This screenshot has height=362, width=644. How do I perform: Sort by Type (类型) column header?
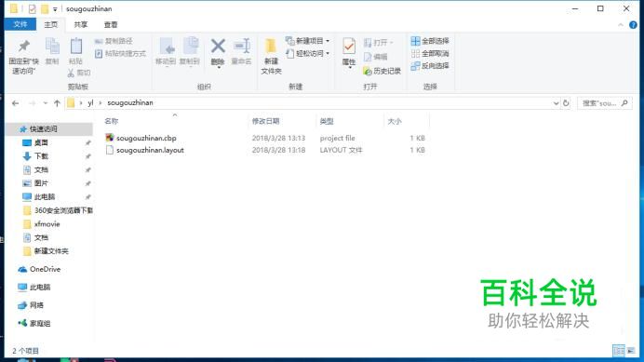click(x=327, y=121)
